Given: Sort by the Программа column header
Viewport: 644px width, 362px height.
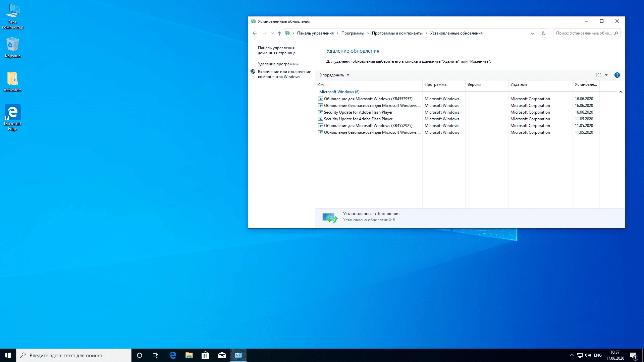Looking at the screenshot, I should click(x=443, y=84).
